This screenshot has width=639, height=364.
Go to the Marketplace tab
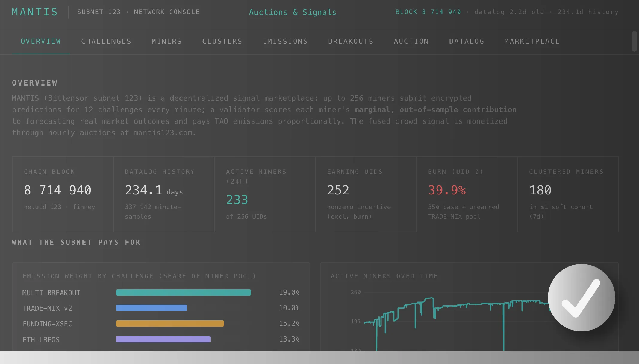coord(532,41)
